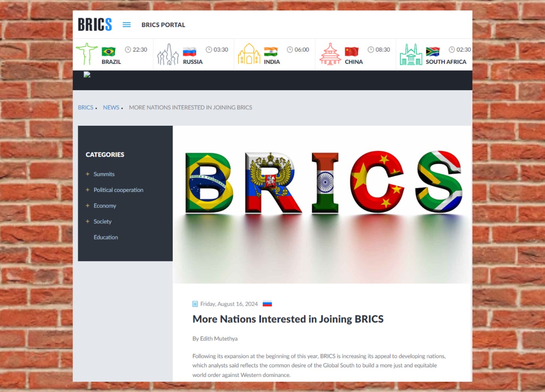Expand the Economy category plus sign
The image size is (545, 392).
(x=88, y=205)
